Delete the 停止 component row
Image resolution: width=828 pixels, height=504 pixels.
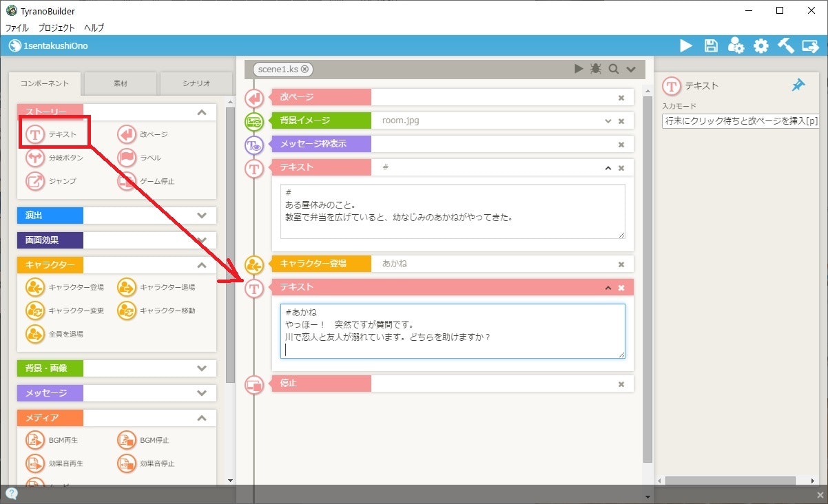click(x=621, y=384)
